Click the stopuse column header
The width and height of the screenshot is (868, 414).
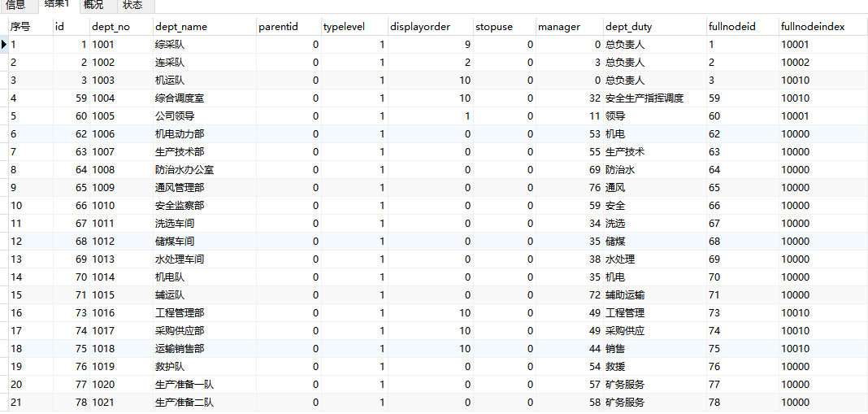tap(506, 27)
